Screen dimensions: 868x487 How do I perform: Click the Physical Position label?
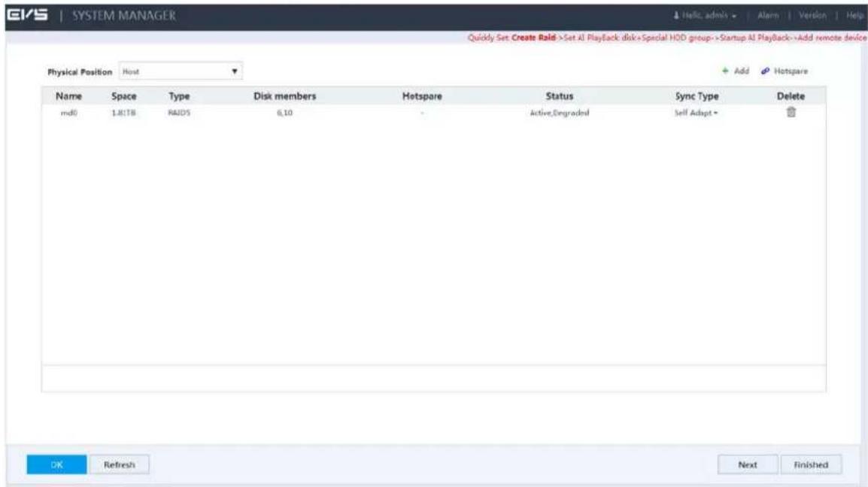coord(80,72)
